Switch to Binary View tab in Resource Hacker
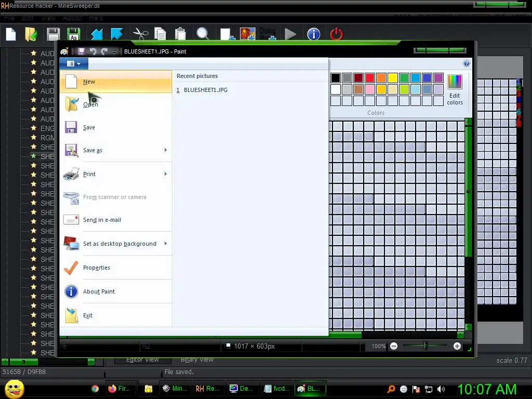The width and height of the screenshot is (532, 399). [197, 360]
